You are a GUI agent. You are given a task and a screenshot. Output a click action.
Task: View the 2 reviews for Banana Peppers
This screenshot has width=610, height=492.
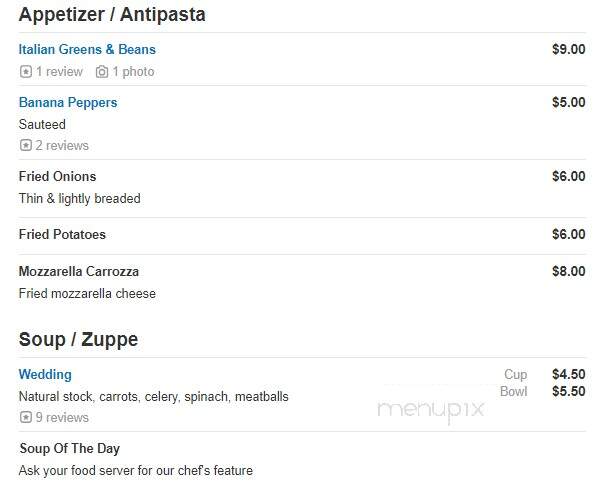(62, 145)
